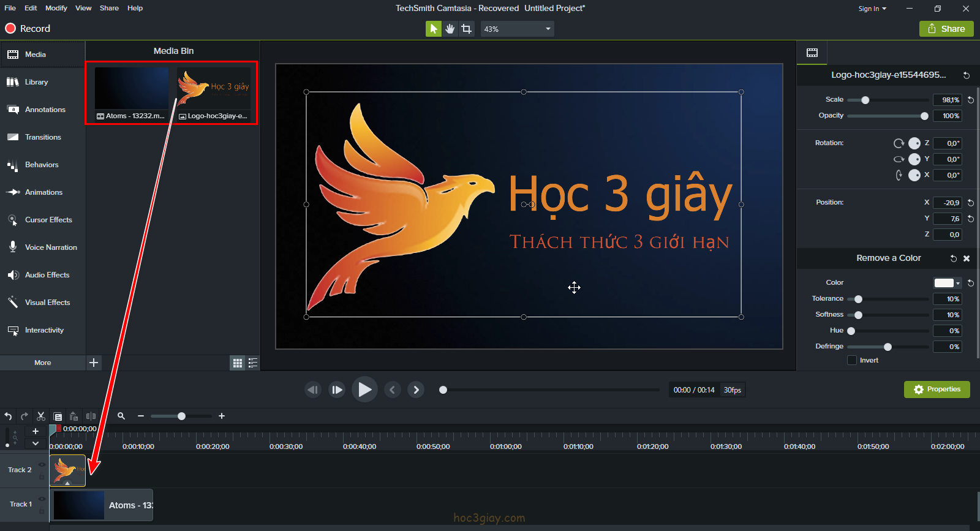
Task: Jump to previous clip edge
Action: tap(393, 390)
